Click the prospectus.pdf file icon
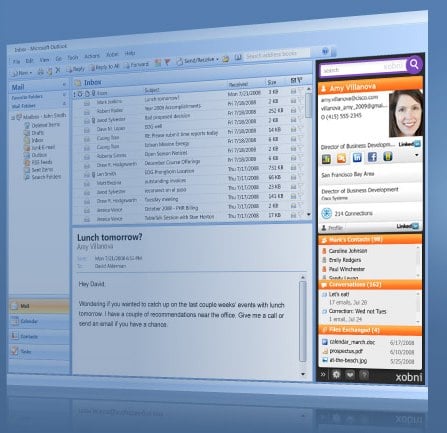447x433 pixels. (325, 351)
